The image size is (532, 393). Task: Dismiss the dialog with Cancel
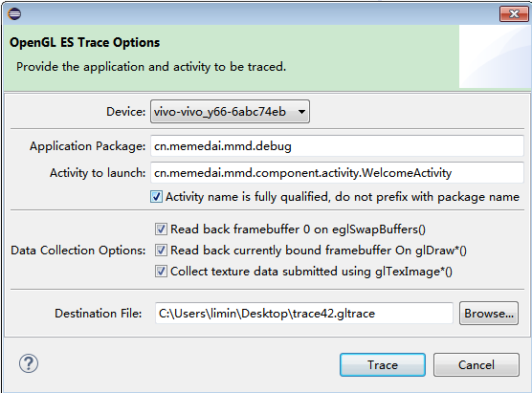click(x=476, y=365)
